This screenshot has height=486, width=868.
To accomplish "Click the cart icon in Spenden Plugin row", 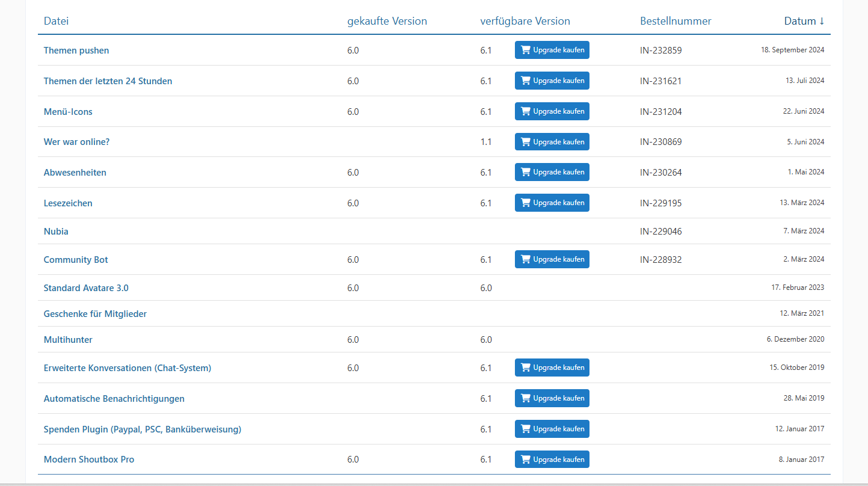I will tap(526, 429).
